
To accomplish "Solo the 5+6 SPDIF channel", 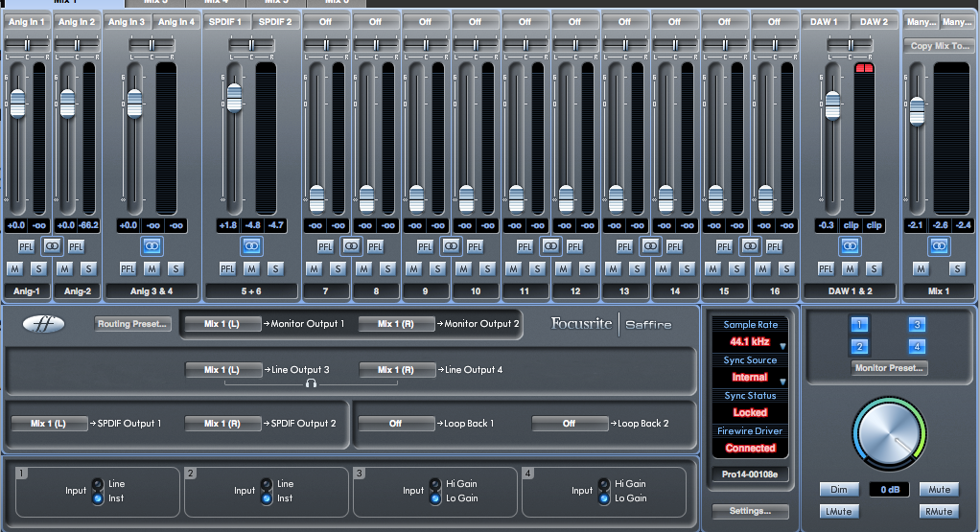I will (x=275, y=269).
